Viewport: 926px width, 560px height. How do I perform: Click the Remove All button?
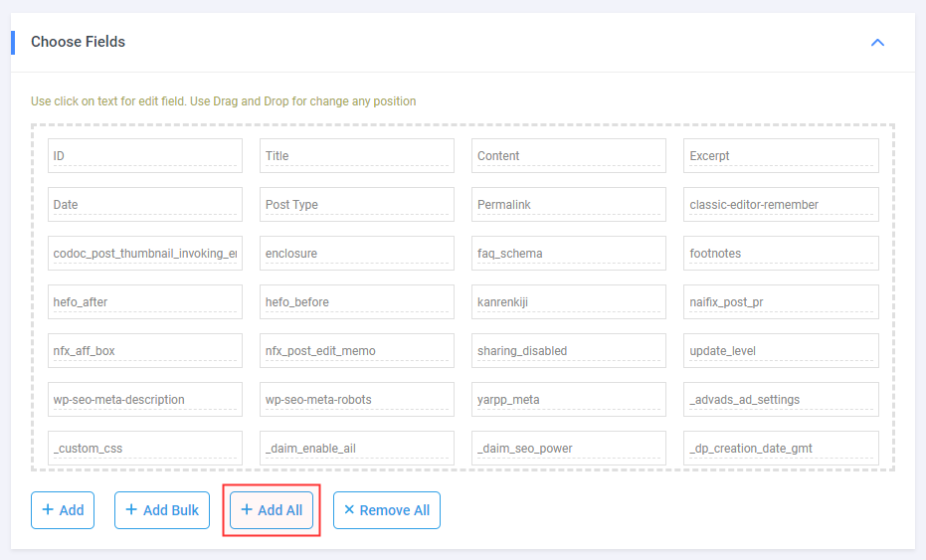[x=387, y=510]
